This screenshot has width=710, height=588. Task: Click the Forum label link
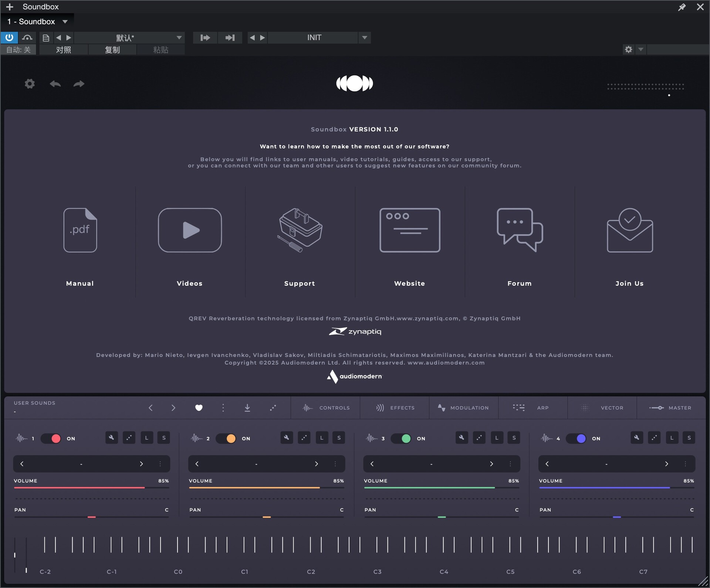[520, 283]
